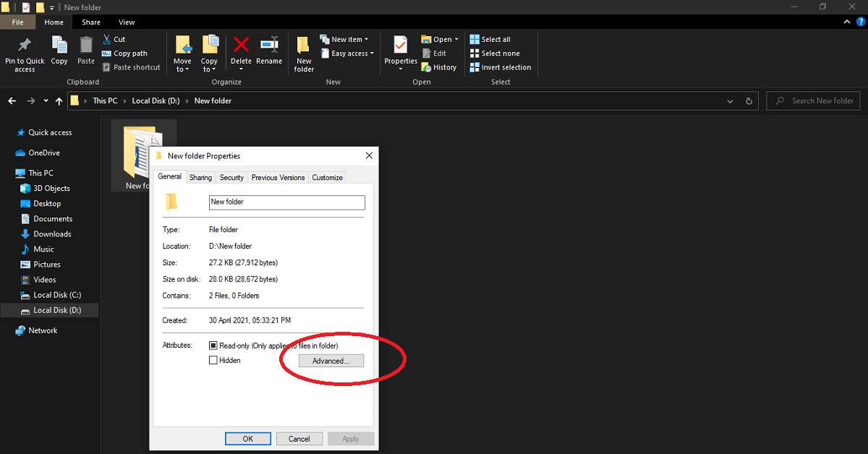Click the Advanced... button
868x454 pixels.
pos(331,361)
